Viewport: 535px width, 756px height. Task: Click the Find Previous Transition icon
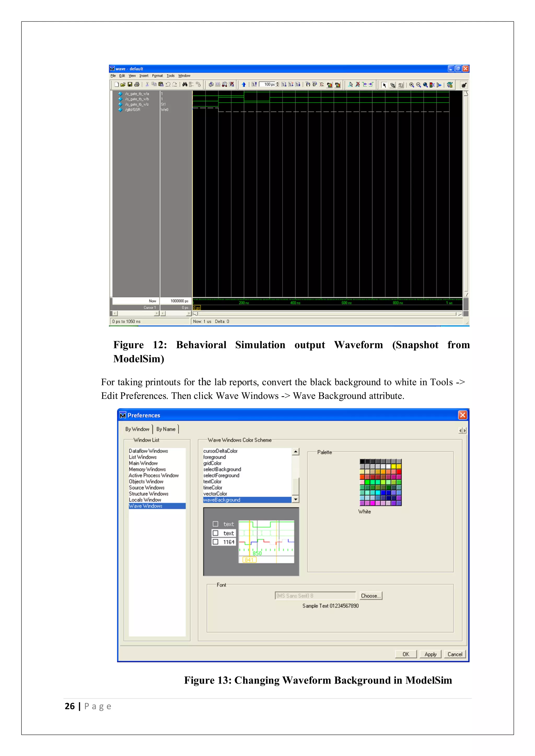365,85
